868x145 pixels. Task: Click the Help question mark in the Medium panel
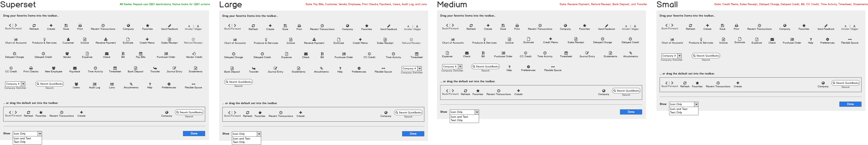click(x=509, y=67)
